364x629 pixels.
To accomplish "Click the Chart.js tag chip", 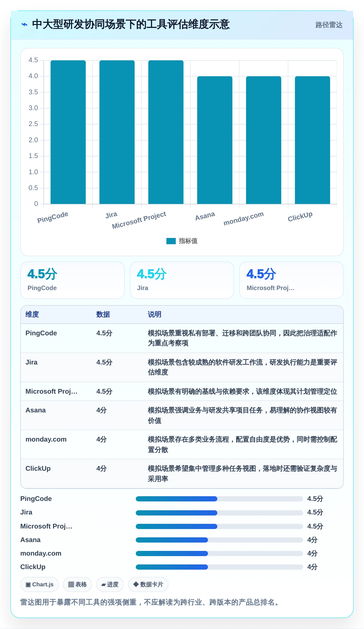I will (40, 584).
